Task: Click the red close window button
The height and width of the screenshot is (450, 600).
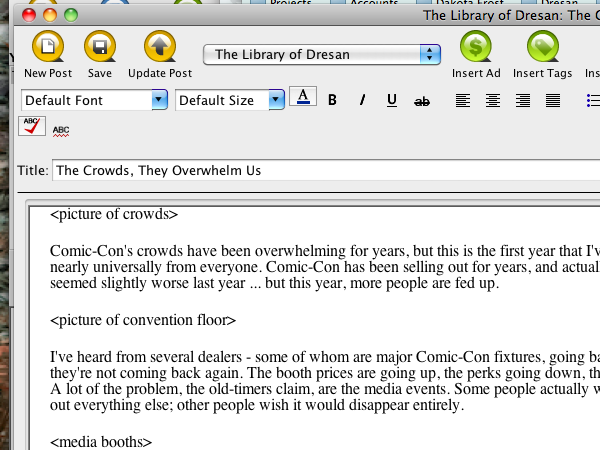Action: click(29, 15)
